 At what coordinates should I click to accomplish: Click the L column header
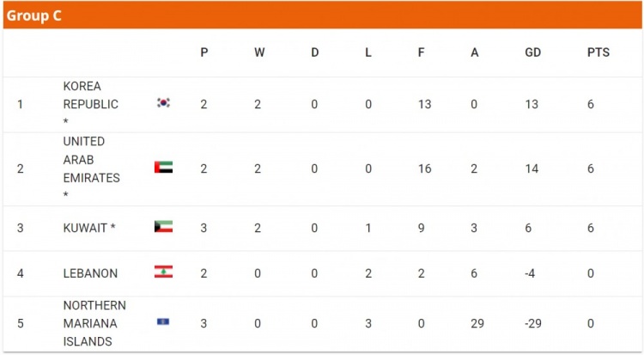(368, 52)
